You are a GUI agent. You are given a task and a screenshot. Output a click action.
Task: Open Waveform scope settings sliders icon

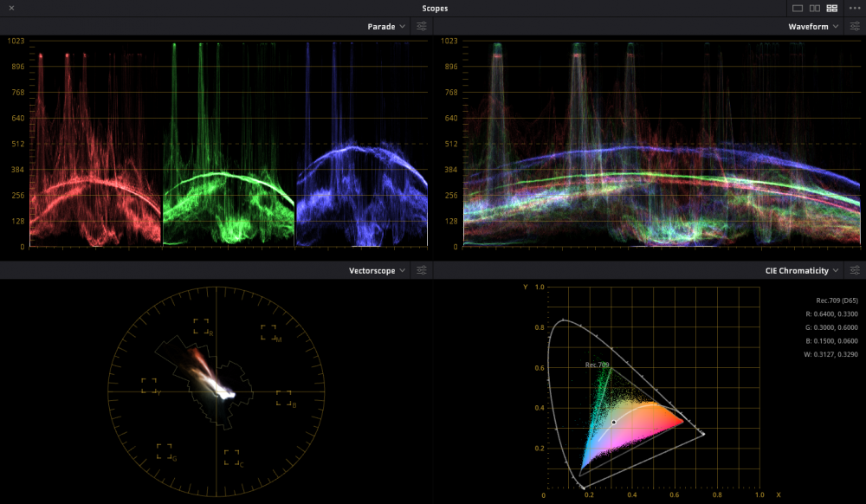tap(855, 27)
